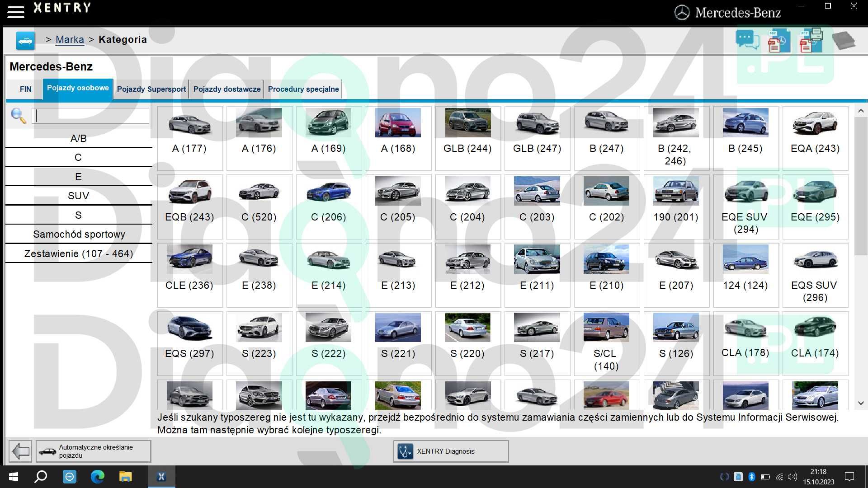Switch to Pojazdy dostawcze tab
The height and width of the screenshot is (488, 868).
pyautogui.click(x=227, y=89)
